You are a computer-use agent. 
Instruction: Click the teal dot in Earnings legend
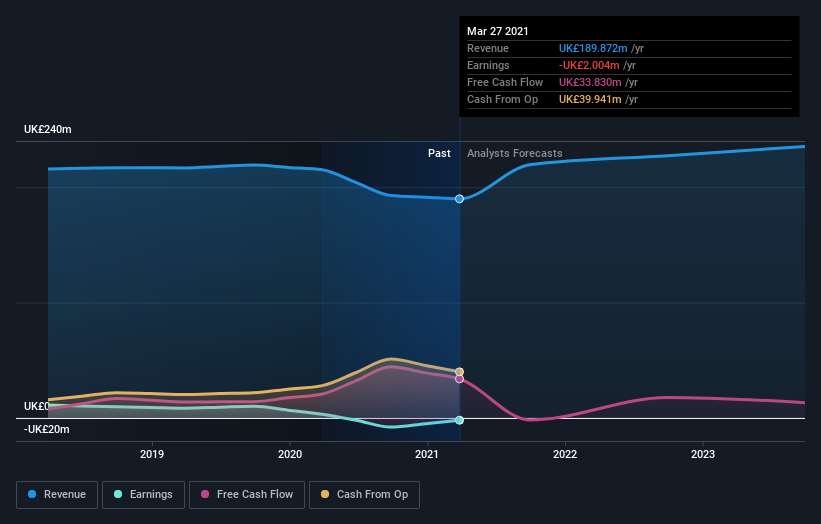click(118, 494)
